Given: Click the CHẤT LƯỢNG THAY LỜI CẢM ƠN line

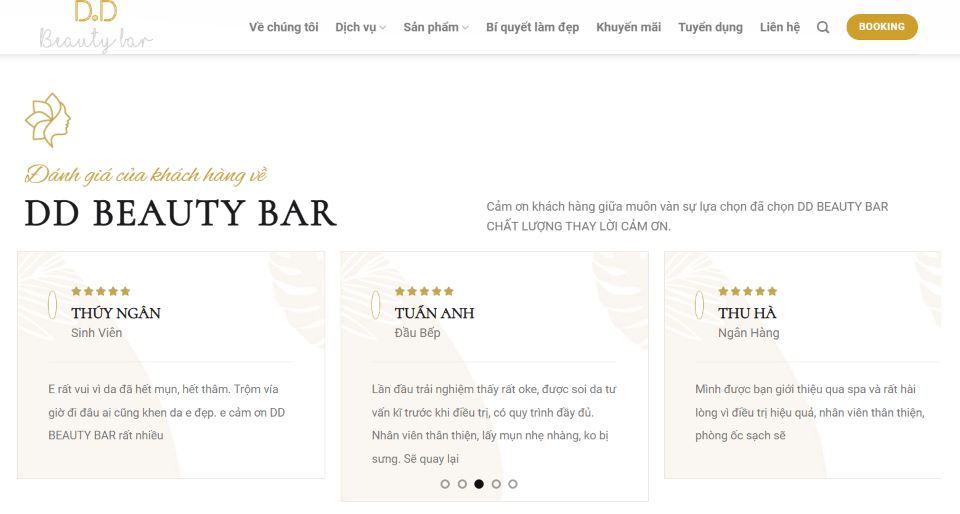Looking at the screenshot, I should tap(579, 226).
